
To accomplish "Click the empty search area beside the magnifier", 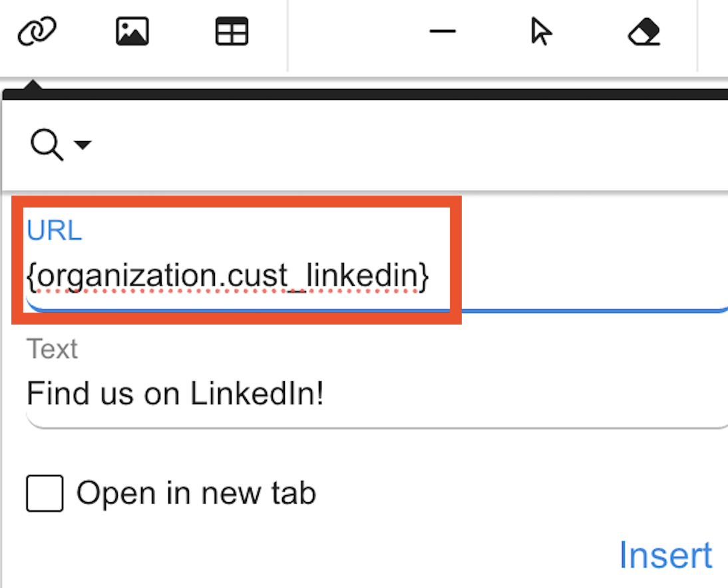I will pos(399,144).
